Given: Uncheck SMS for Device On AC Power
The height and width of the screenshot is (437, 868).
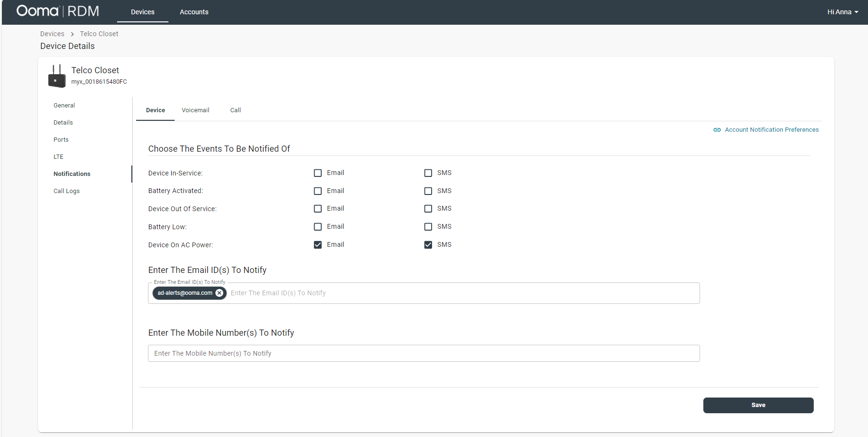Looking at the screenshot, I should point(428,245).
